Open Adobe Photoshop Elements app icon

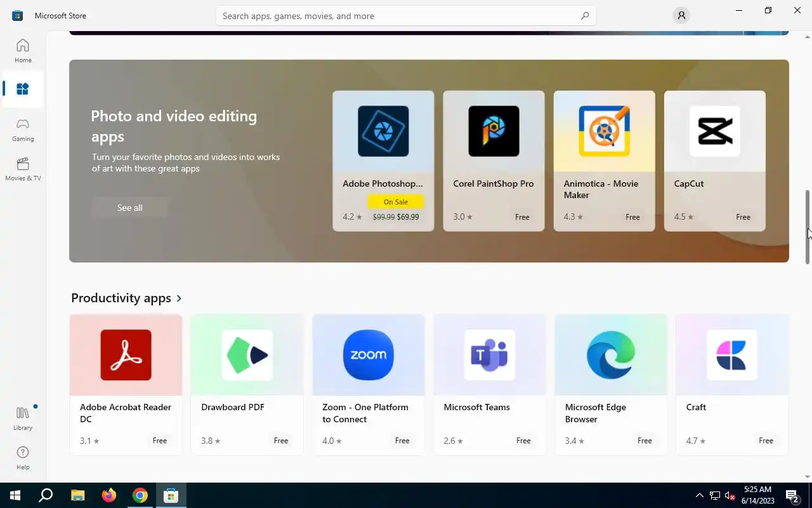(383, 131)
